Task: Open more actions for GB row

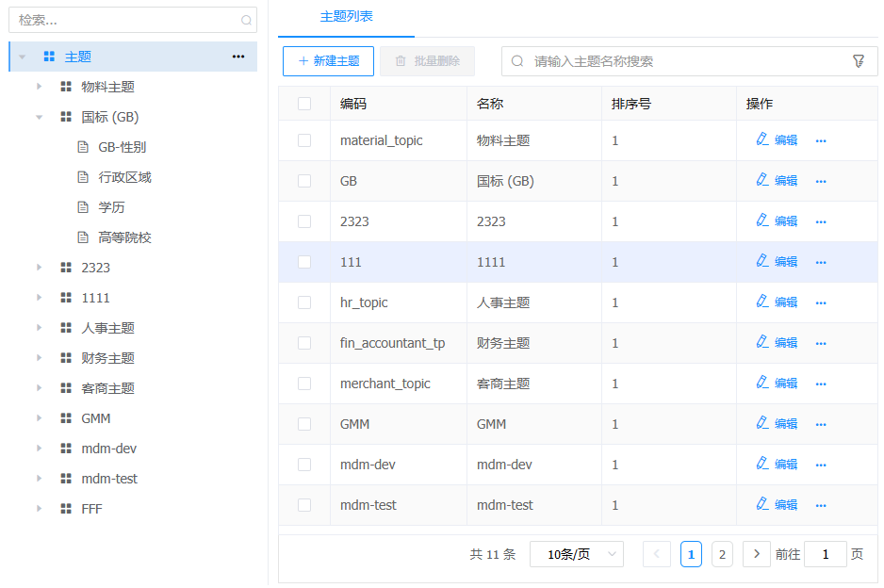Action: 820,181
